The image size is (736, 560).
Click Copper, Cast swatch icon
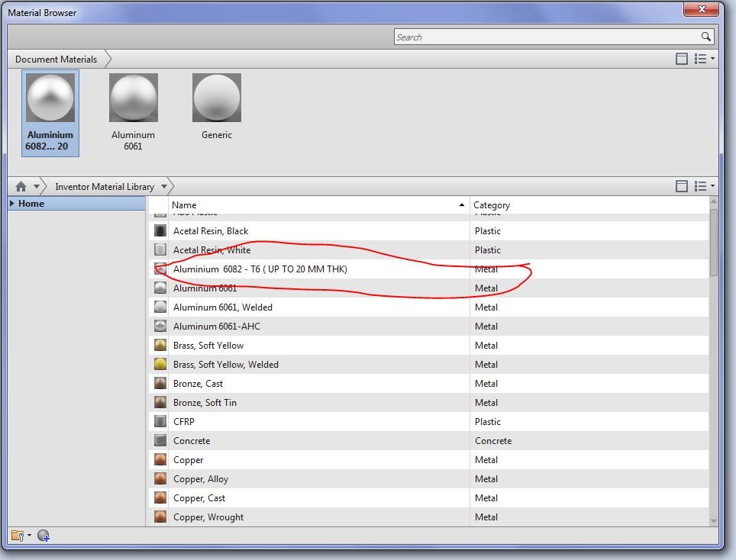tap(160, 497)
